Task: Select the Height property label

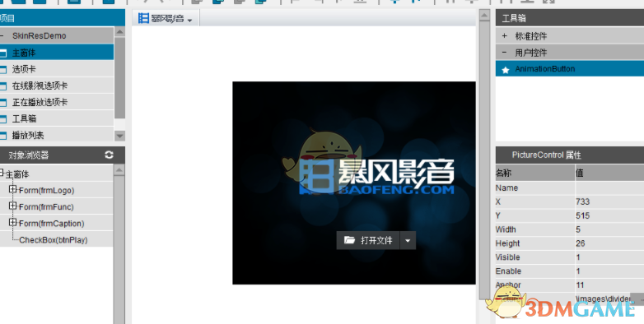Action: pos(507,243)
